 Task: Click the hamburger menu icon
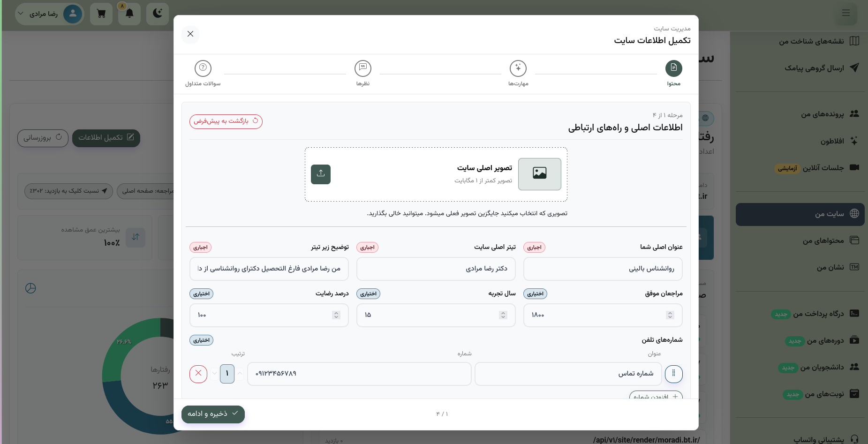point(846,13)
